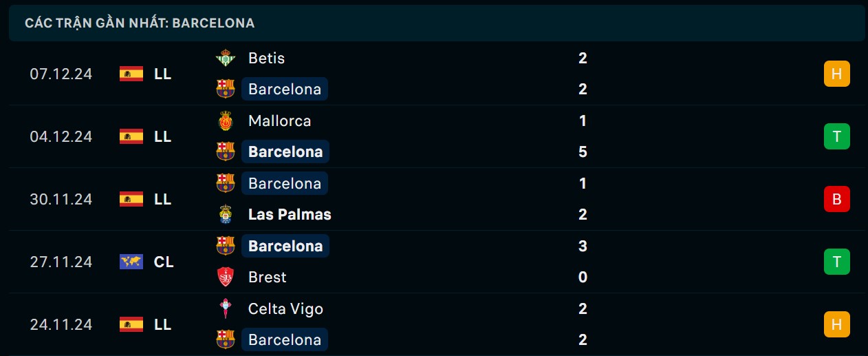Click Barcelona crest in Brest match
This screenshot has height=356, width=868.
pos(225,246)
